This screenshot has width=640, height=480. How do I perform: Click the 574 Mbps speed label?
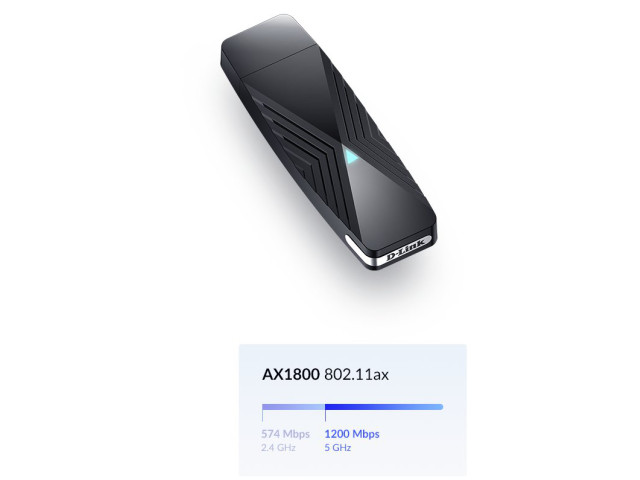285,434
